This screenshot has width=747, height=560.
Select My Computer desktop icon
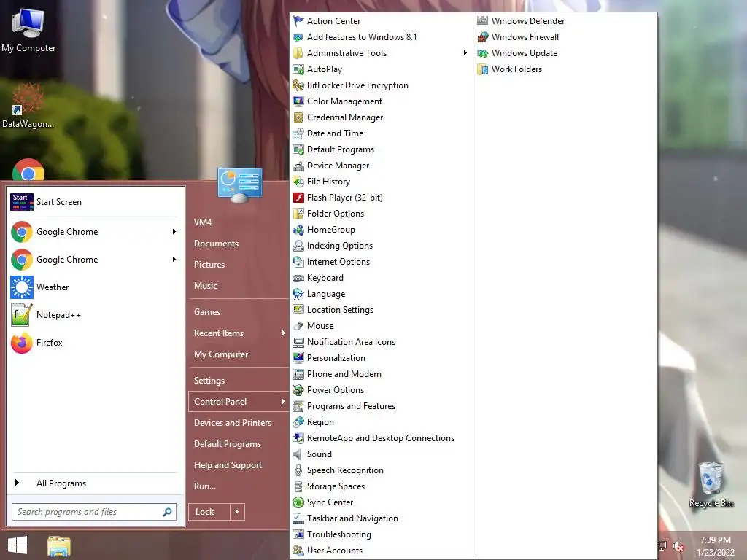point(28,30)
